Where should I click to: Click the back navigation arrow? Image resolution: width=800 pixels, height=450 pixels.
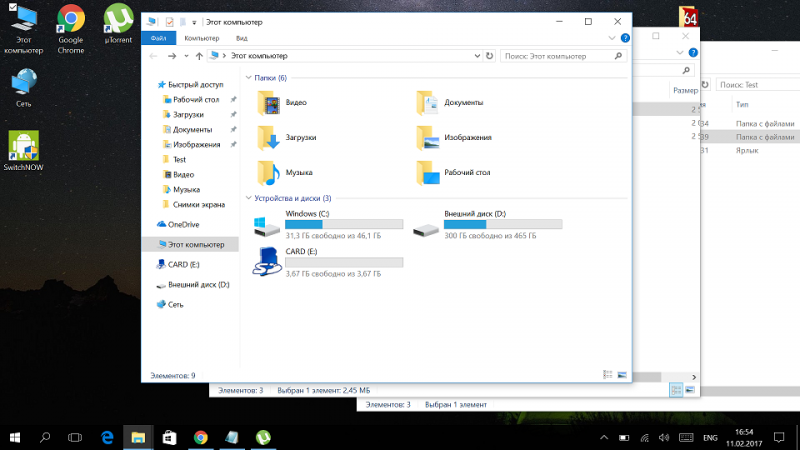click(x=153, y=56)
